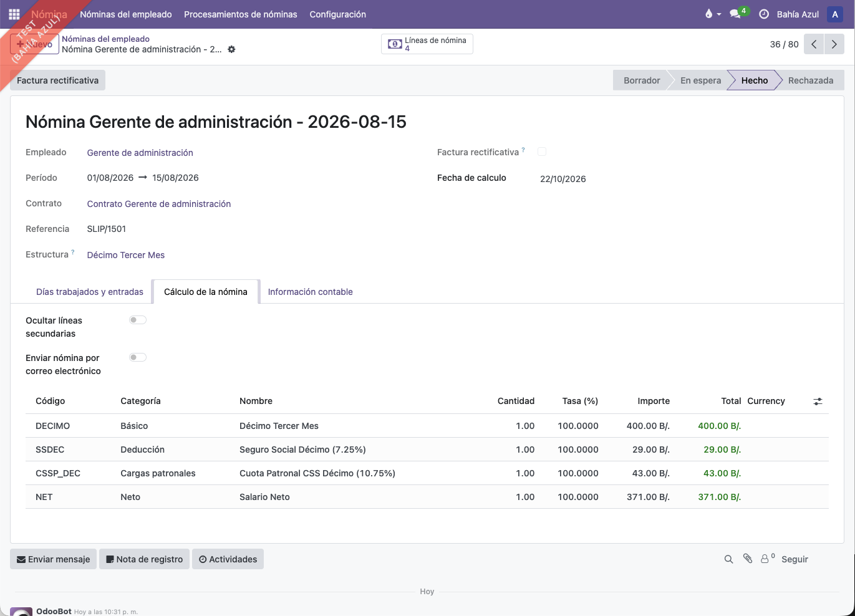Screen dimensions: 855x616
Task: Open Procesamientos de nóminas menu
Action: 241,14
